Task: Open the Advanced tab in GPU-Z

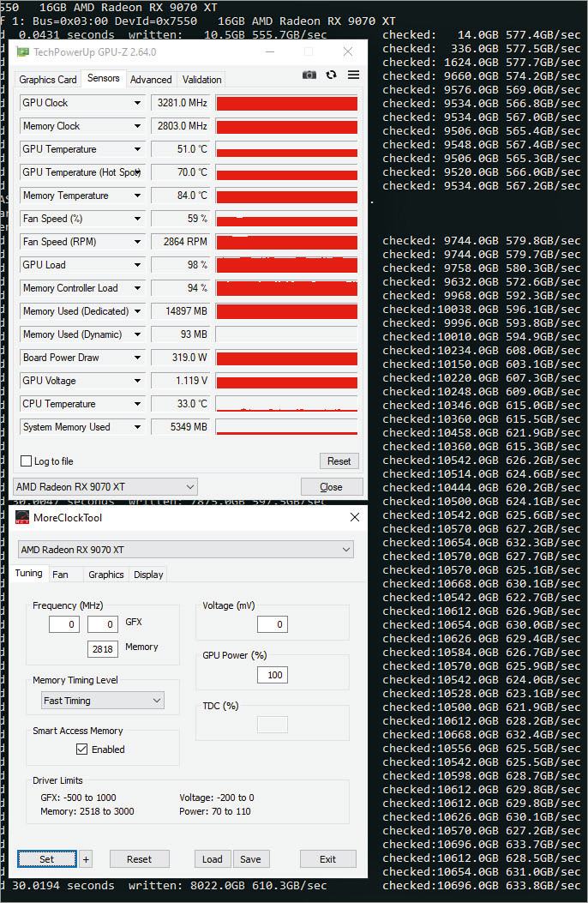Action: (x=151, y=80)
